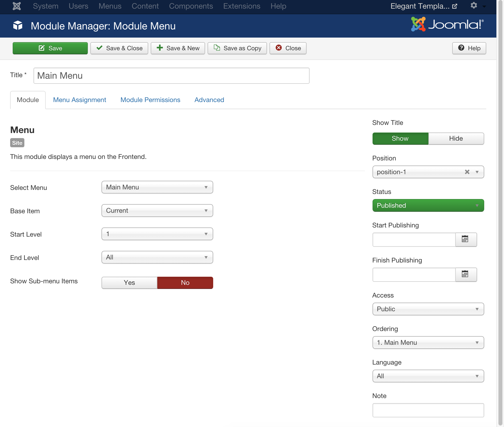This screenshot has width=504, height=427.
Task: Open the Users menu
Action: (x=78, y=6)
